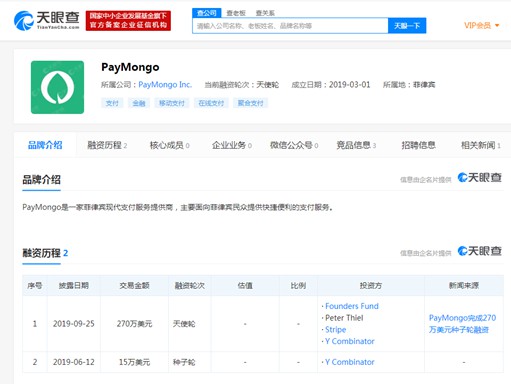Open the PayMongo Inc. company link

pos(165,85)
